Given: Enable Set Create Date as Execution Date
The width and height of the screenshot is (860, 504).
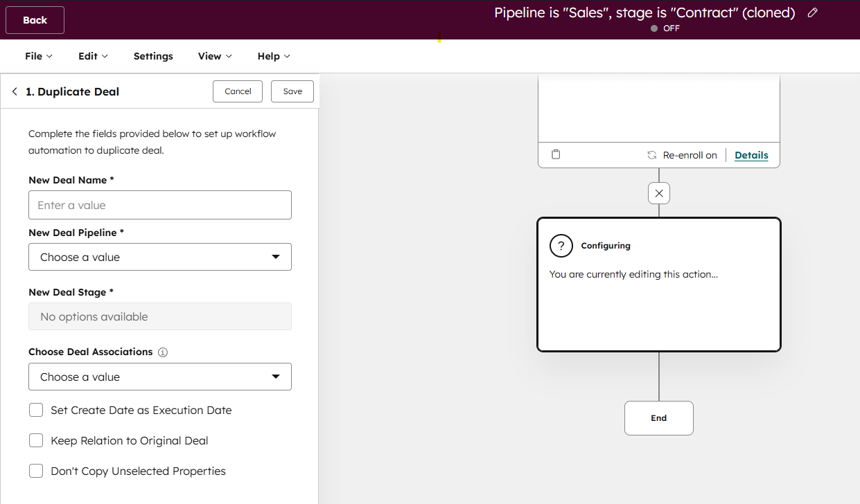Looking at the screenshot, I should click(36, 411).
